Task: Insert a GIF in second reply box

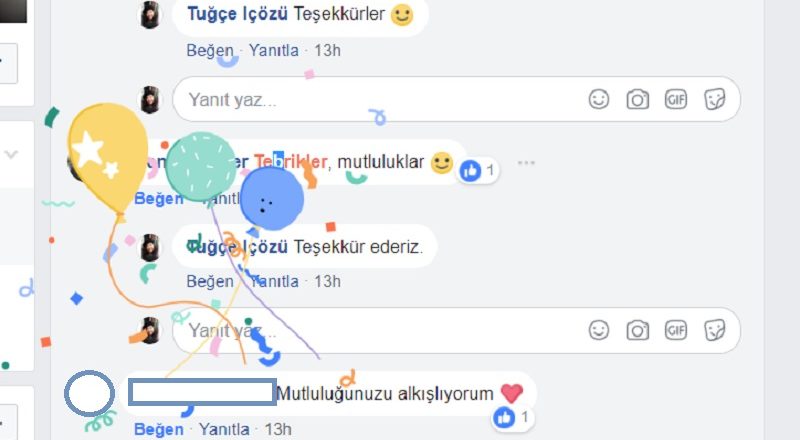Action: [676, 330]
